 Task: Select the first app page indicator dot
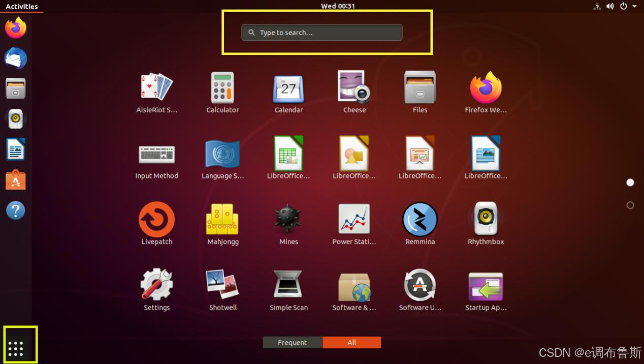[630, 183]
